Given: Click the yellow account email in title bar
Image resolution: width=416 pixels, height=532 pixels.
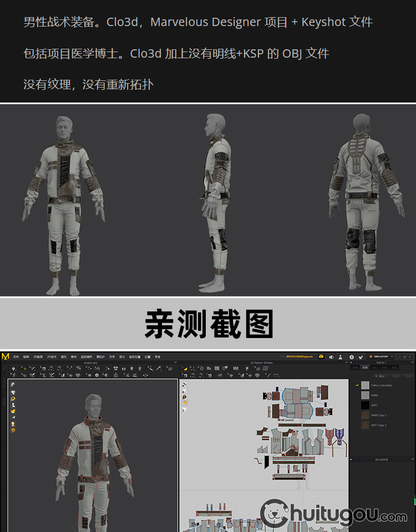Looking at the screenshot, I should coord(300,356).
